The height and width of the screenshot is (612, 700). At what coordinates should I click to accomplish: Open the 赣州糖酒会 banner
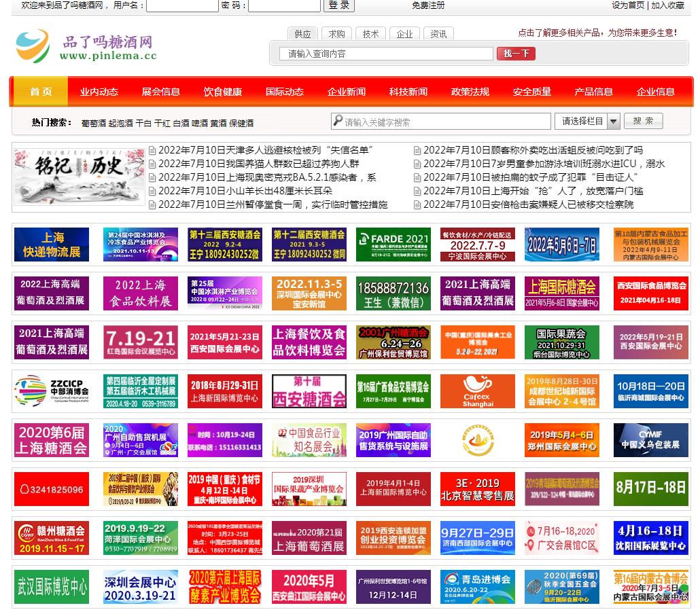(x=52, y=538)
